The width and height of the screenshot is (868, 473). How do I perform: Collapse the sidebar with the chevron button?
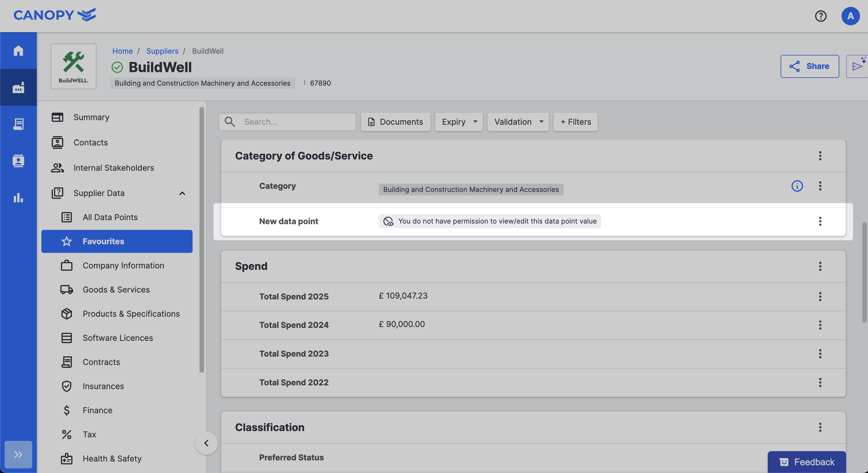pos(206,443)
